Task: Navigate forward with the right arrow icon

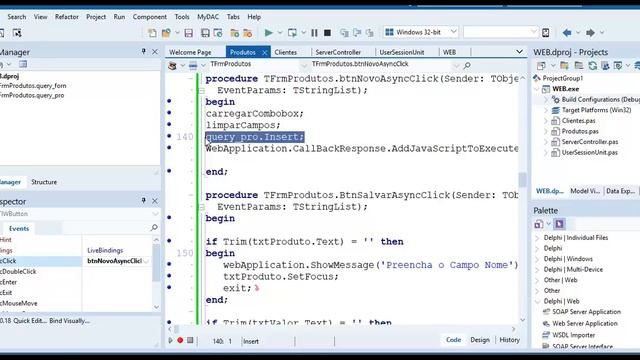Action: 590,33
